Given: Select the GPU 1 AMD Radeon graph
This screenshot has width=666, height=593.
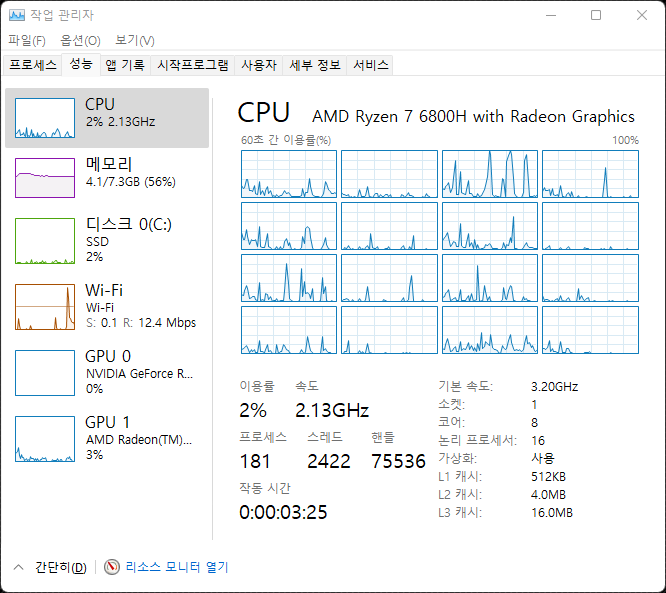Looking at the screenshot, I should [45, 438].
